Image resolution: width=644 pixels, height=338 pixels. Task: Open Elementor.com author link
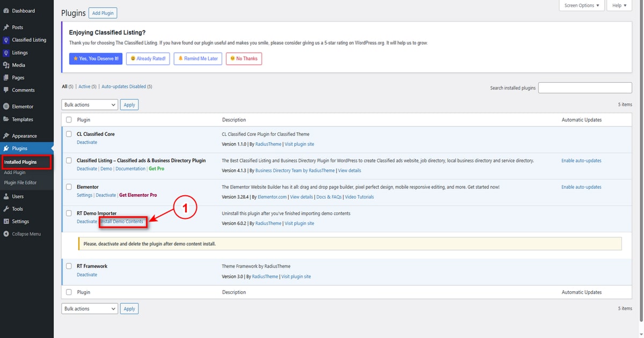point(272,197)
